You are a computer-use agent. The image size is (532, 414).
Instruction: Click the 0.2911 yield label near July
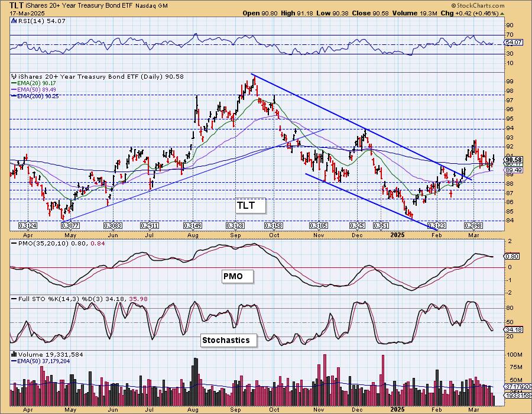[x=150, y=226]
